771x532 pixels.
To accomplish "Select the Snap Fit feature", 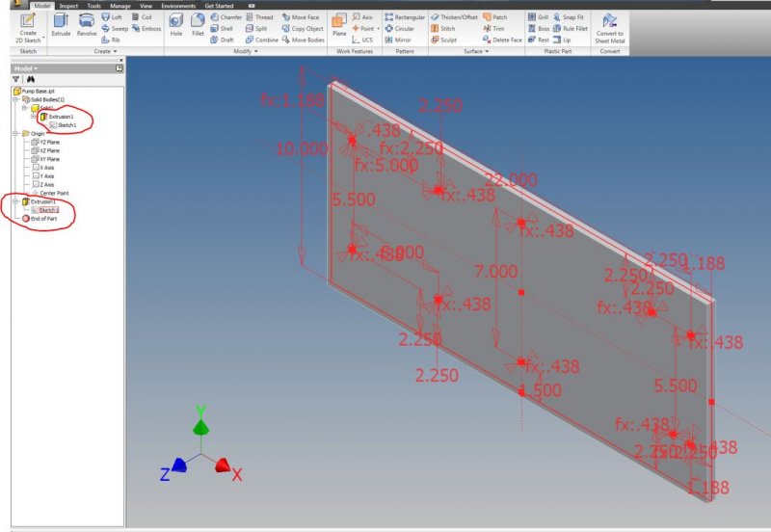I will tap(569, 17).
